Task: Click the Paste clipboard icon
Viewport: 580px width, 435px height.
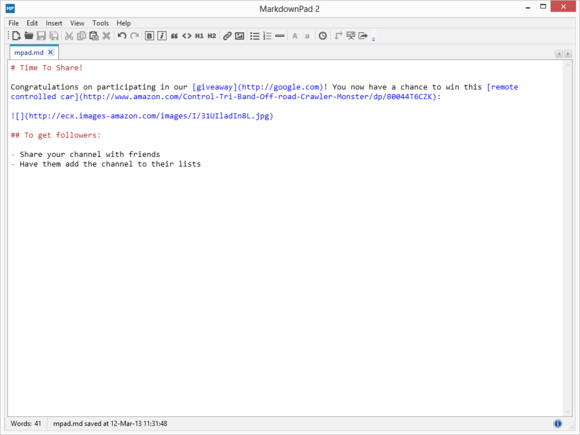Action: click(x=94, y=36)
